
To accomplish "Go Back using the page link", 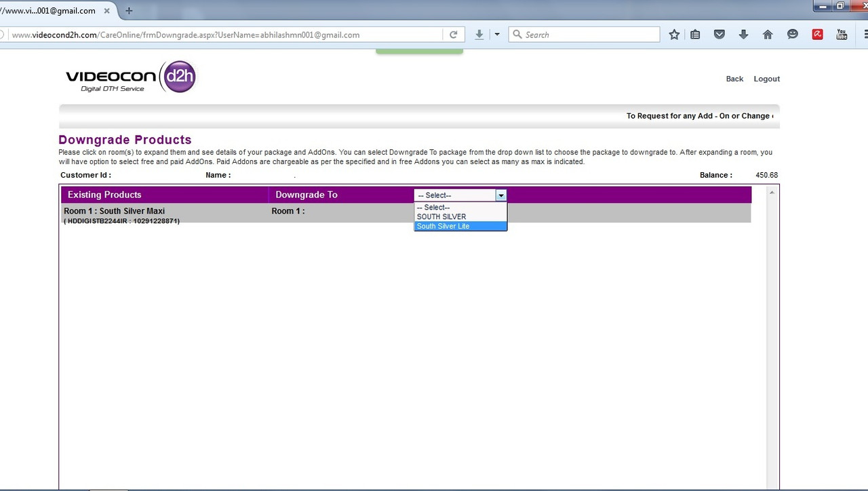I will pyautogui.click(x=734, y=79).
